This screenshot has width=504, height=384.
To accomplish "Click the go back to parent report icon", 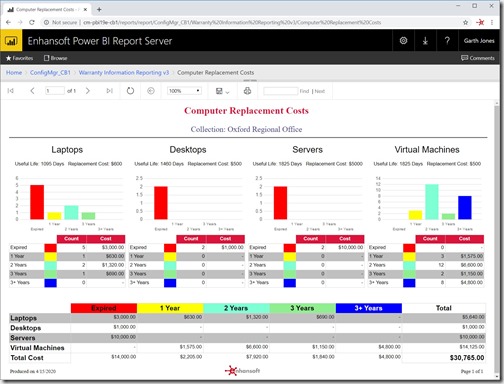I will [x=151, y=91].
